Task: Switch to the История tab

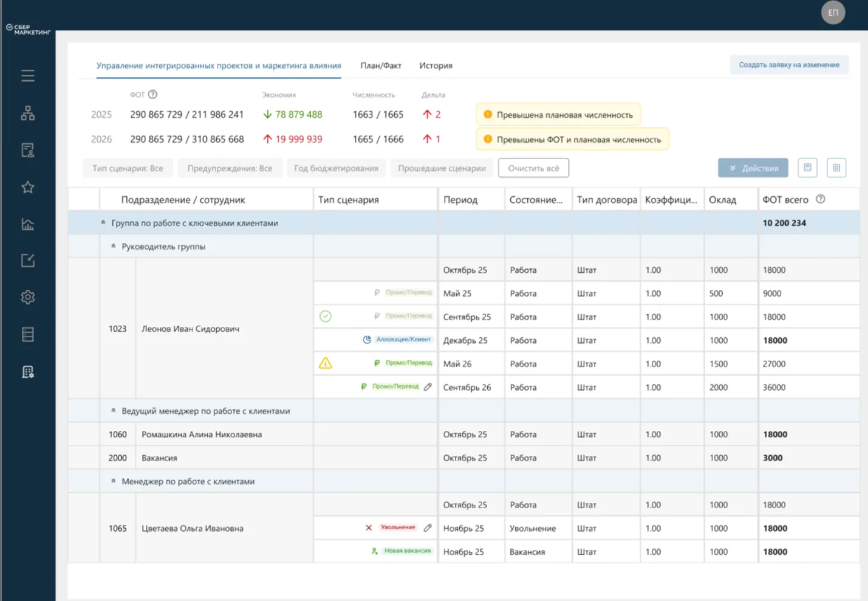Action: 436,66
